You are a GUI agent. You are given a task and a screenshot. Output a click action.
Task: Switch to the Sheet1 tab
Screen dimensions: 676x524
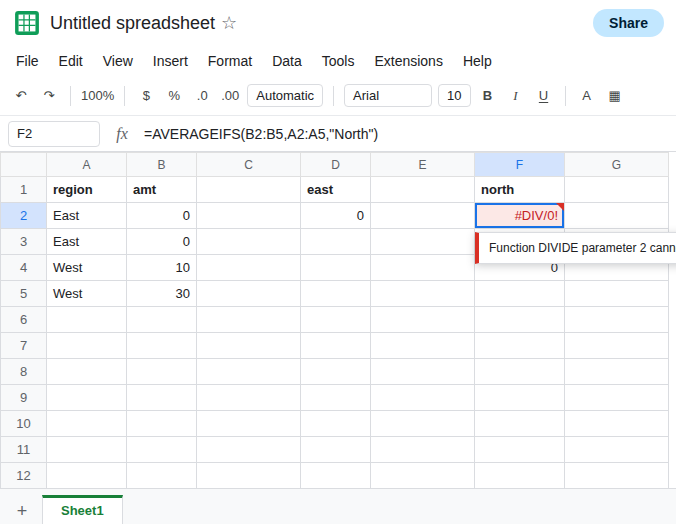(82, 510)
